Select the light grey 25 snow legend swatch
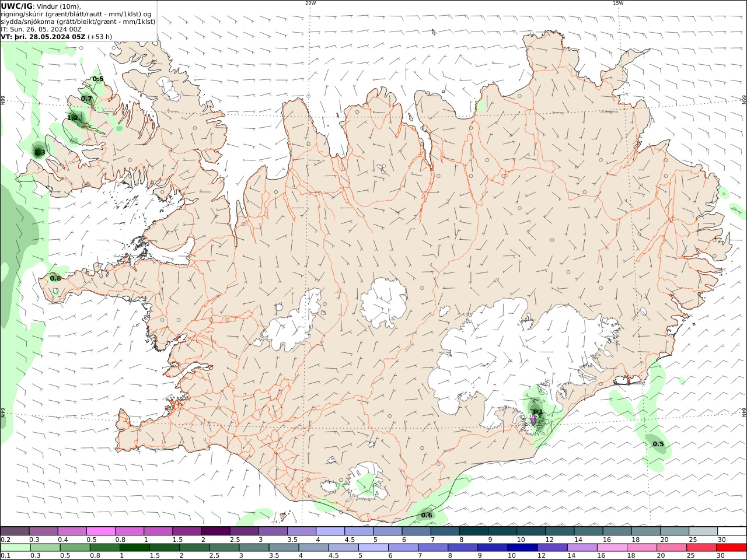This screenshot has height=560, width=747. click(x=703, y=531)
